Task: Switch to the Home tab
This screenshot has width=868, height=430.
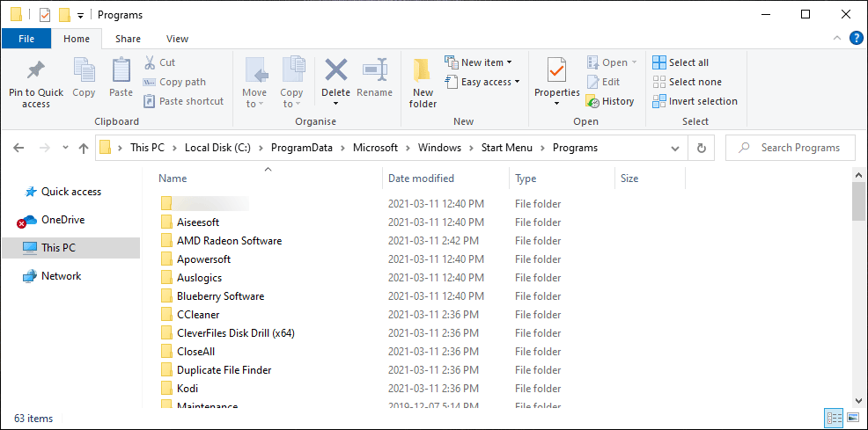Action: (x=77, y=39)
